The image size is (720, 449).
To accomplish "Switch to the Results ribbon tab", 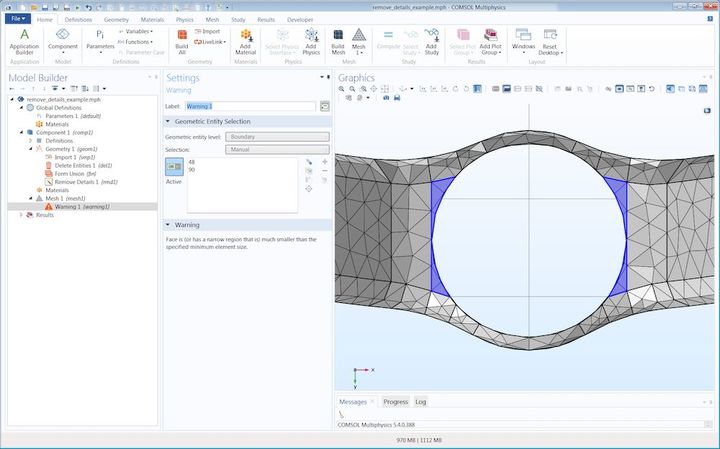I will 266,20.
